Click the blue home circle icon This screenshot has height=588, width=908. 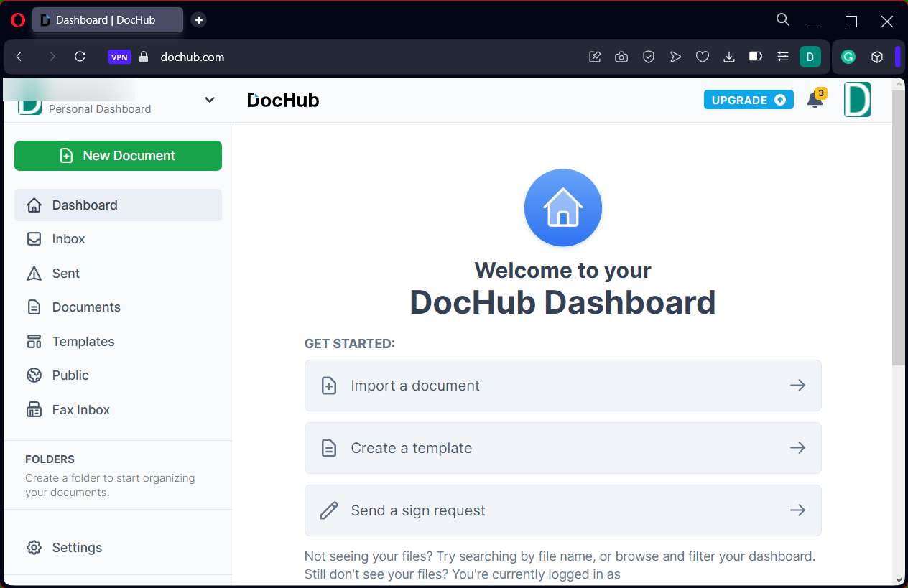562,207
